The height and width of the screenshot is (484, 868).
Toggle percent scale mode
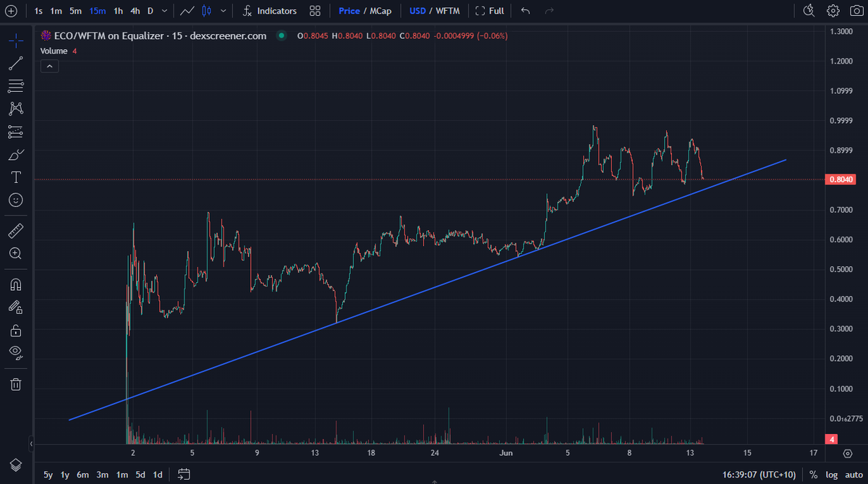[814, 475]
